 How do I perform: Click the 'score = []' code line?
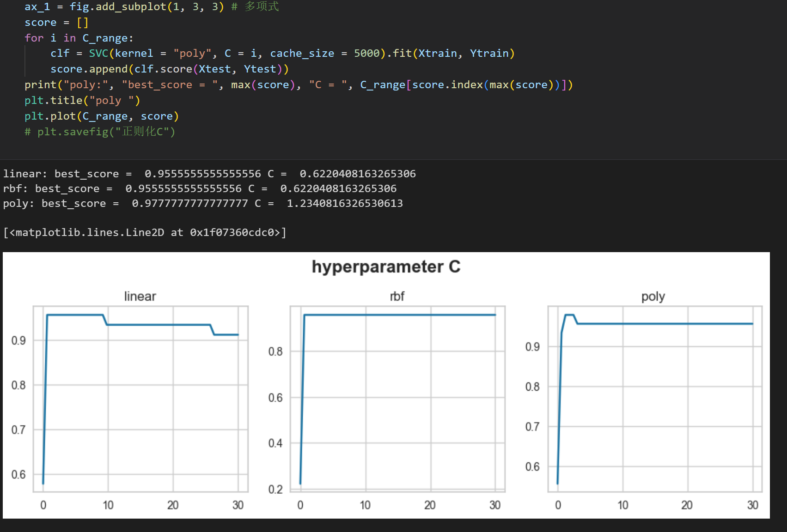pyautogui.click(x=56, y=23)
